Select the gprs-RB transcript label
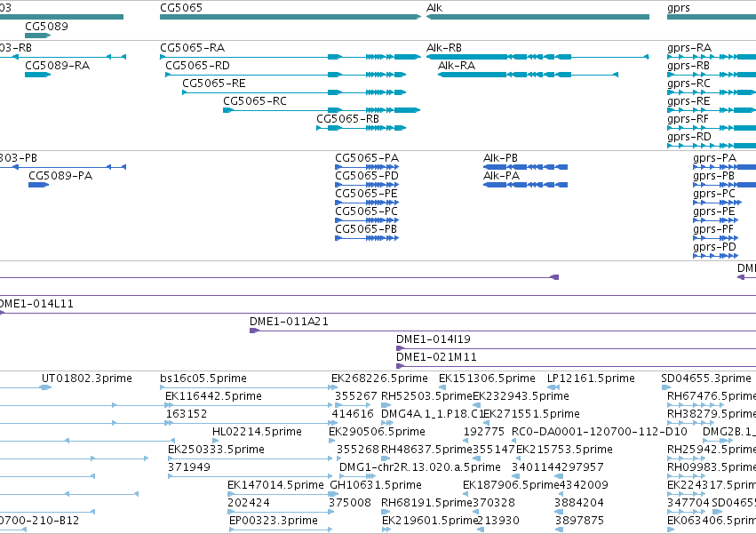 [x=688, y=66]
